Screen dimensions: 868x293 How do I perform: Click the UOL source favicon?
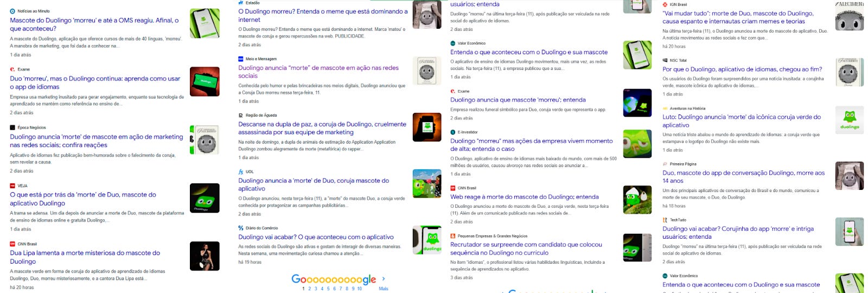tap(241, 171)
